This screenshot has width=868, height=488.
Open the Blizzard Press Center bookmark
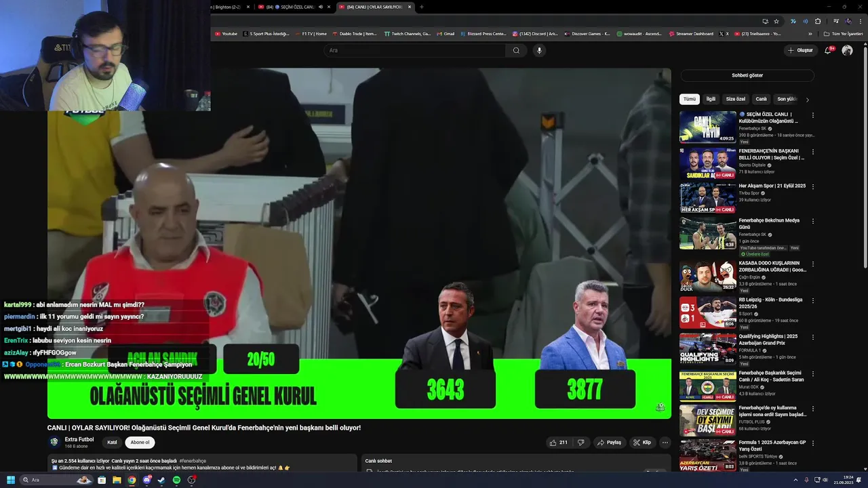point(484,33)
